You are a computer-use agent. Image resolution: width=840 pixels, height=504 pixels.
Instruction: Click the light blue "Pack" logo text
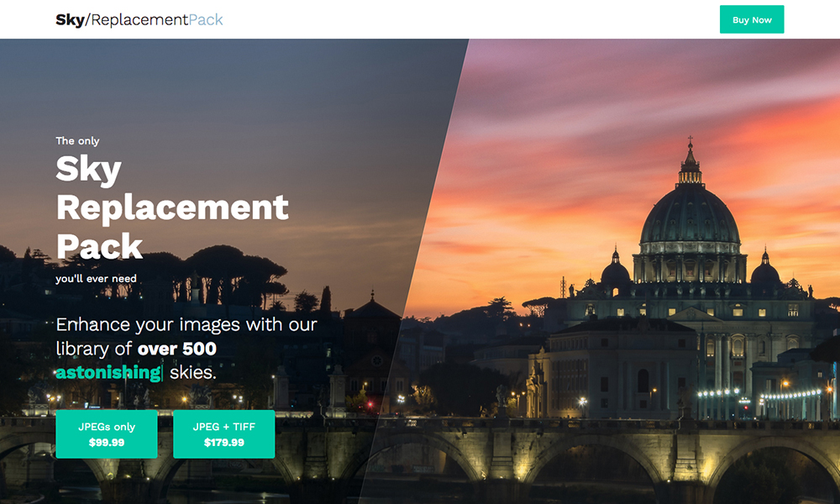[x=206, y=20]
